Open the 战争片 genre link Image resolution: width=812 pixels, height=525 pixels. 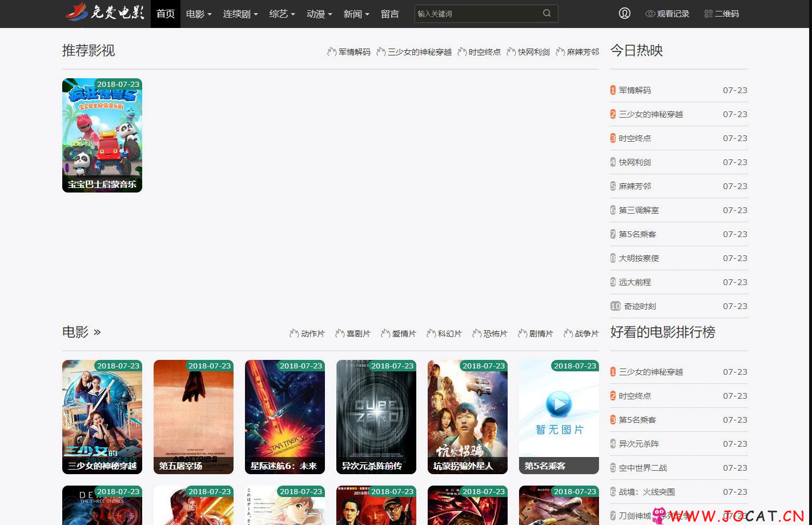586,334
